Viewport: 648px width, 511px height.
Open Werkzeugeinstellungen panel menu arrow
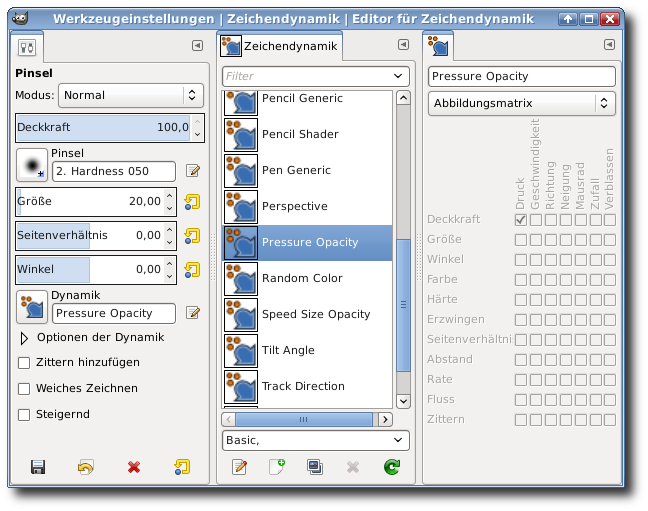(198, 45)
